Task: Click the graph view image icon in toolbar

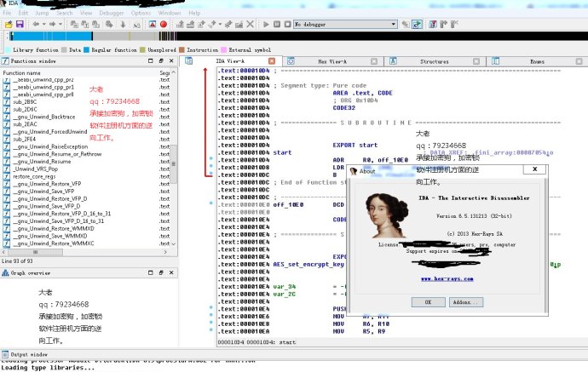Action: 153,25
